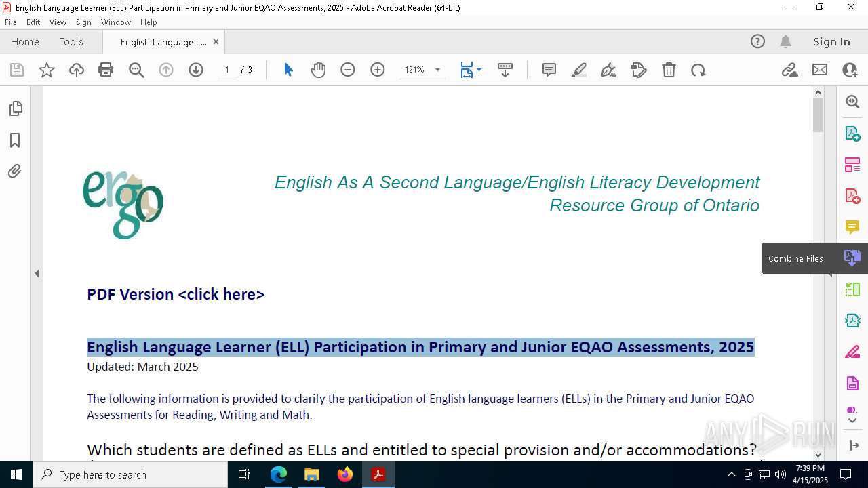The image size is (868, 488).
Task: Zoom out with the minus button
Action: [348, 70]
